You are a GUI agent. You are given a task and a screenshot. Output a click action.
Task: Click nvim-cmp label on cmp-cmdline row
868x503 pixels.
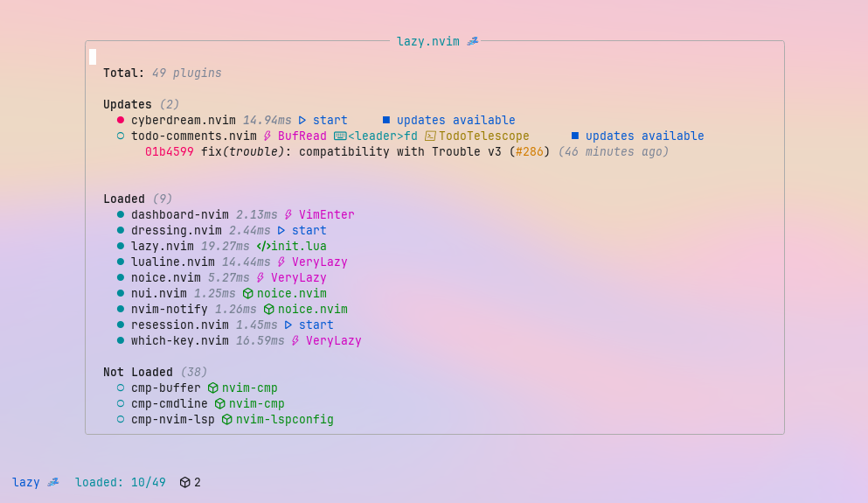[257, 404]
